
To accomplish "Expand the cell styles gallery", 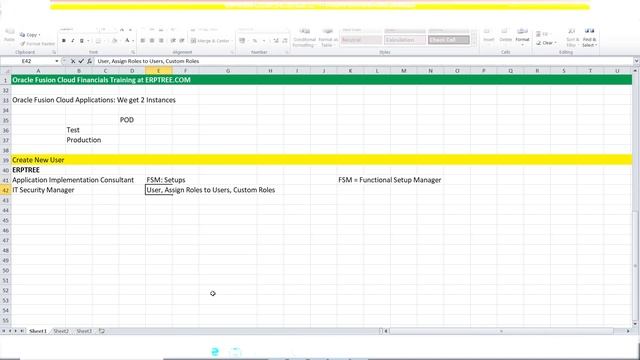I will point(474,44).
